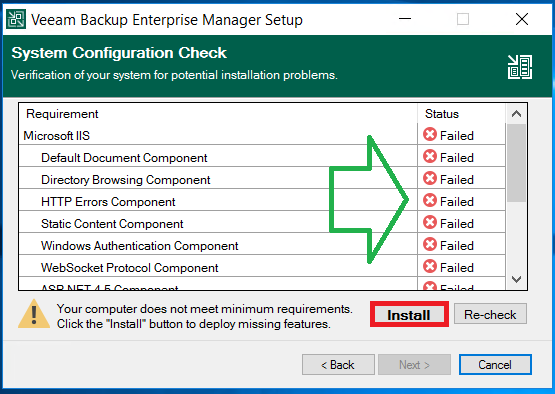This screenshot has height=394, width=555.
Task: Click the failed icon for Static Content Component
Action: tap(430, 223)
